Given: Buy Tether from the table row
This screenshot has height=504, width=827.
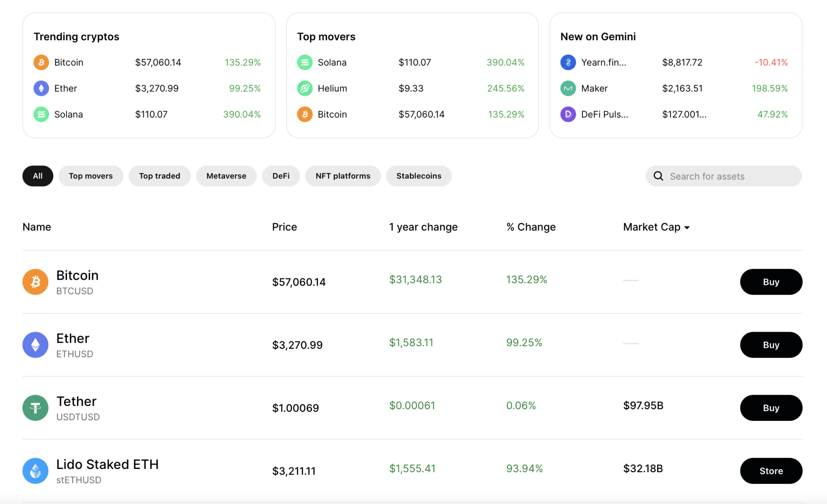Looking at the screenshot, I should pos(771,408).
